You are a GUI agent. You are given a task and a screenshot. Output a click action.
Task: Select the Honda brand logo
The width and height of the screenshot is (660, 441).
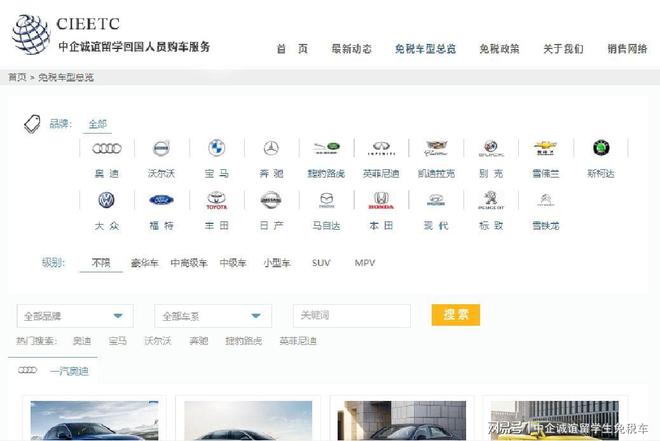(x=381, y=200)
